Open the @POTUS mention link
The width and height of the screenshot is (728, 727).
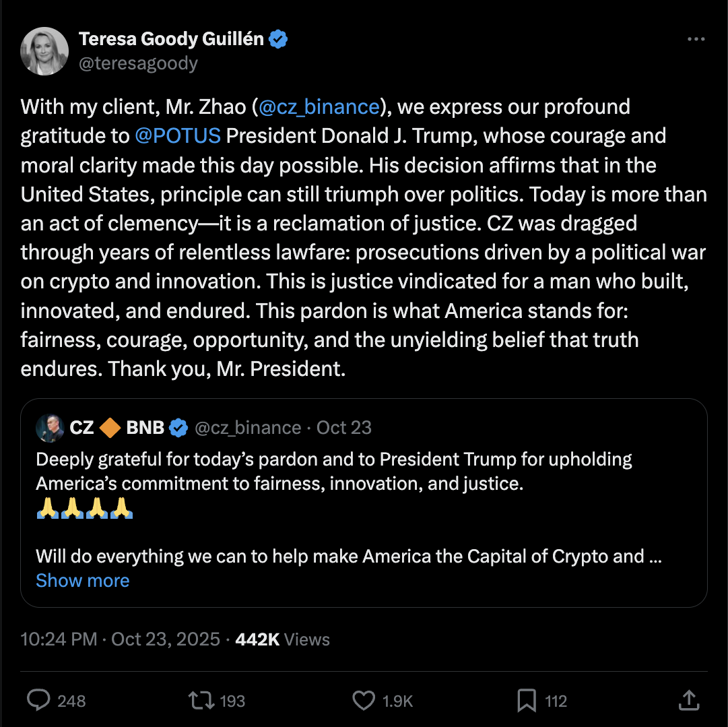point(177,135)
